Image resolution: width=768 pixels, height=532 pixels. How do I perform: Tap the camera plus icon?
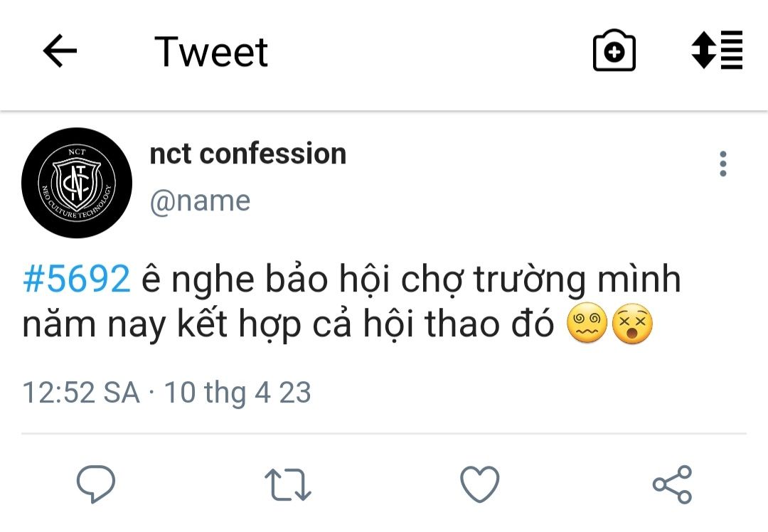[x=614, y=50]
